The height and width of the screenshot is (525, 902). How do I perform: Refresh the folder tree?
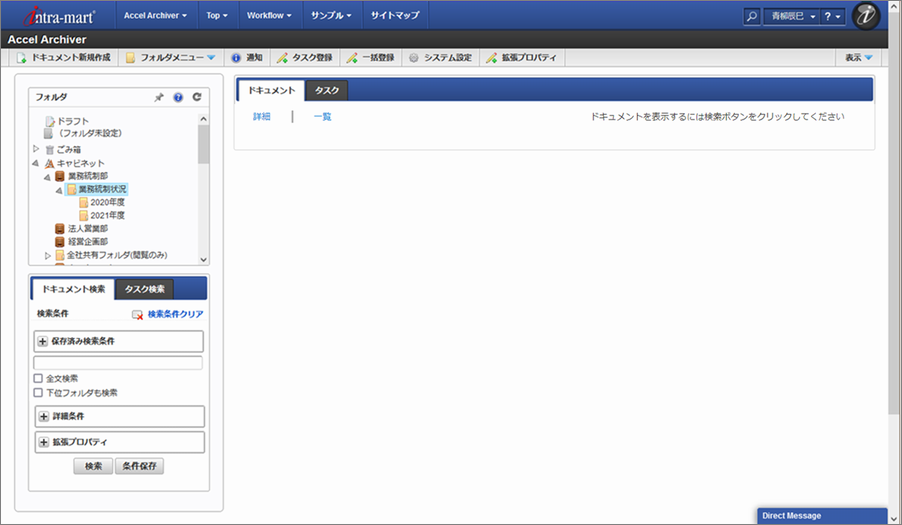point(197,97)
